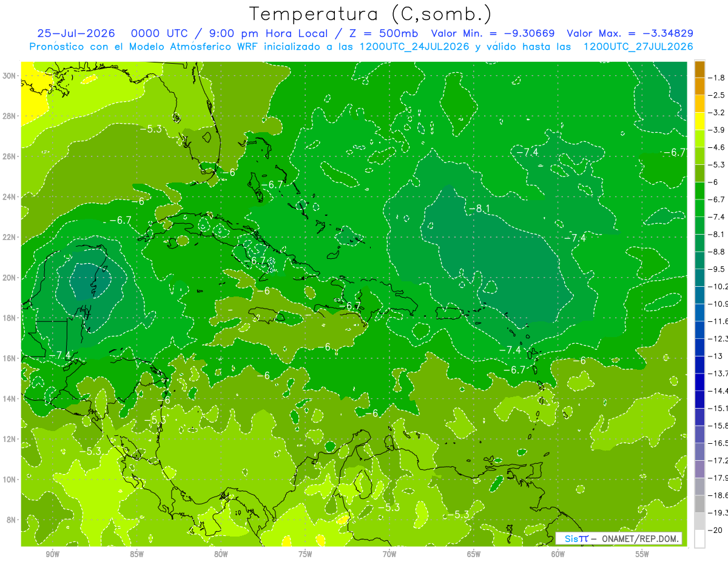Click the 12N latitude axis label
The height and width of the screenshot is (562, 728).
tap(10, 439)
